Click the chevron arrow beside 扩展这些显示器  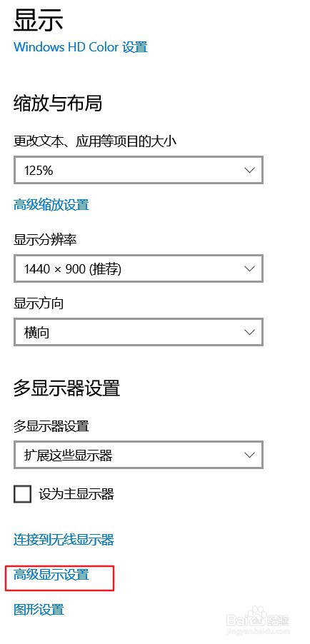249,455
